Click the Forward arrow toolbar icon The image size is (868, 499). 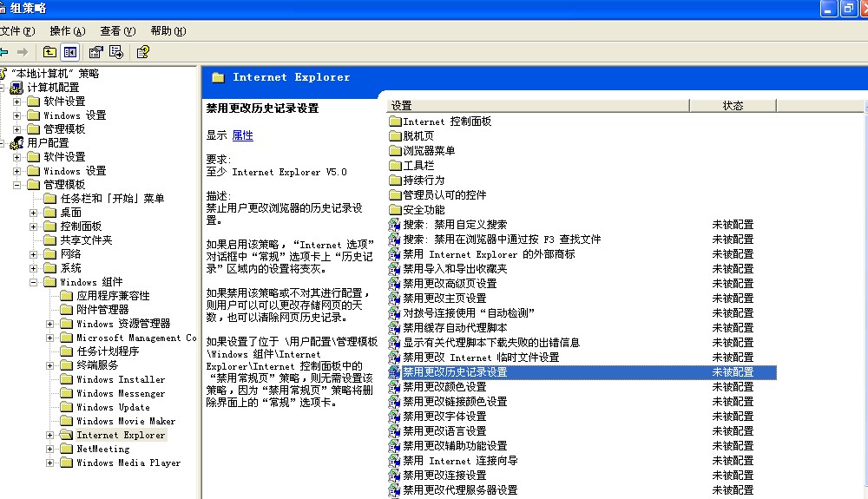coord(23,52)
